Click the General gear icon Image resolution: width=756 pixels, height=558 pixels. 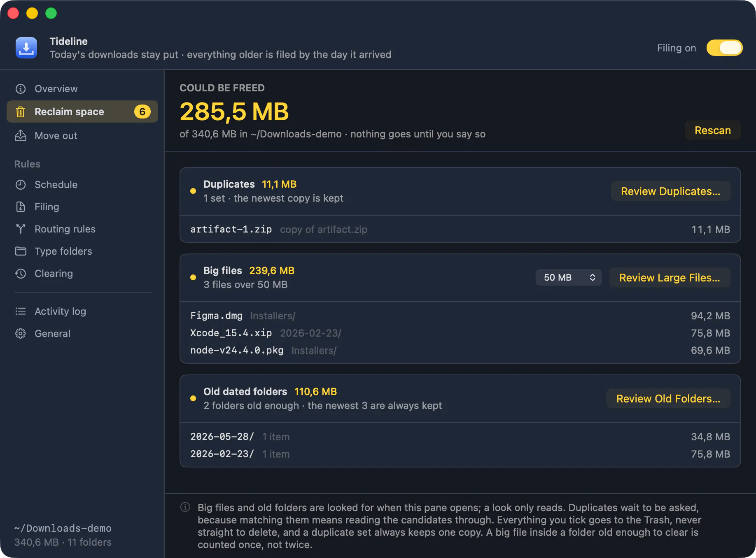[21, 334]
